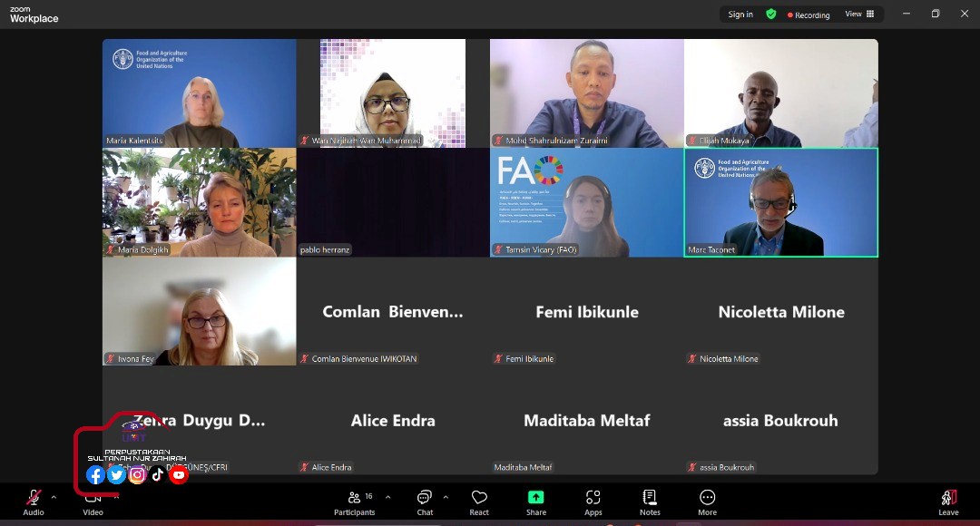This screenshot has width=980, height=526.
Task: Click the green encryption shield icon
Action: coord(771,15)
